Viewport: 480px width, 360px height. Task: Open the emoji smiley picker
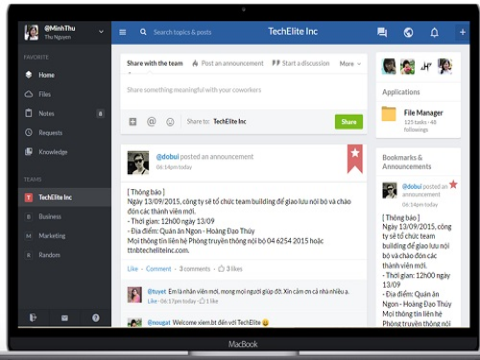click(x=170, y=122)
